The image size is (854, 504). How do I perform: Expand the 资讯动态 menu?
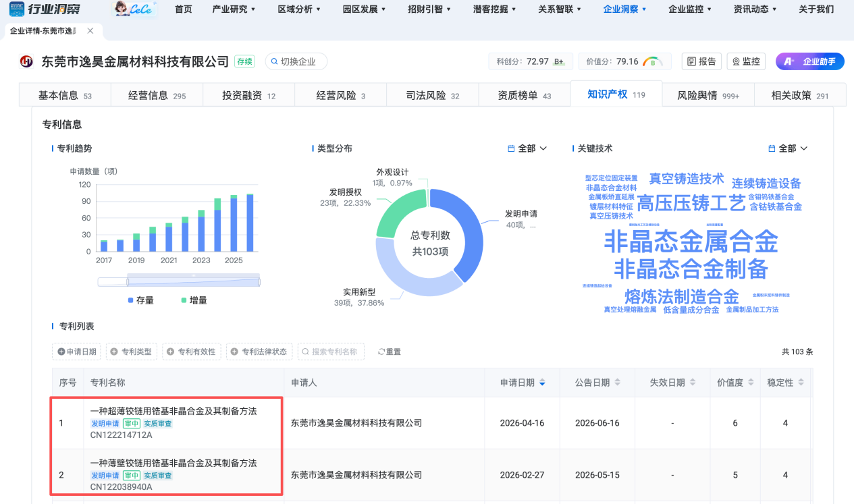tap(755, 9)
